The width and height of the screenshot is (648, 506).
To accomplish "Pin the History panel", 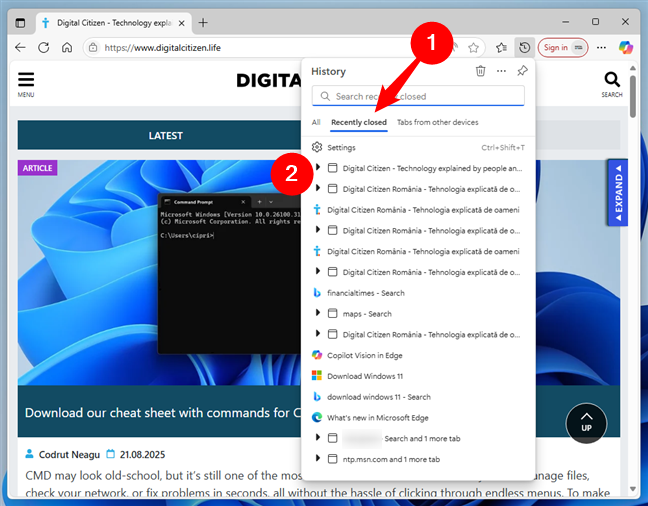I will point(522,71).
